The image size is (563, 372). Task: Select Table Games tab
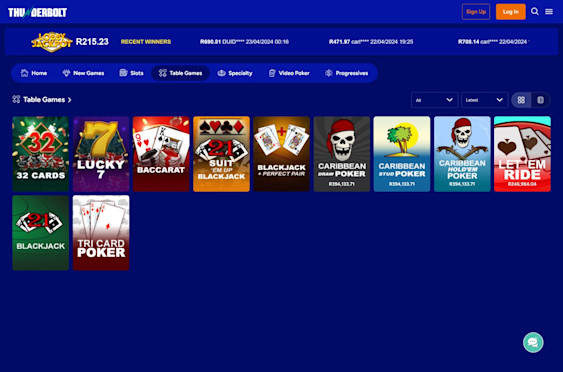(x=181, y=73)
